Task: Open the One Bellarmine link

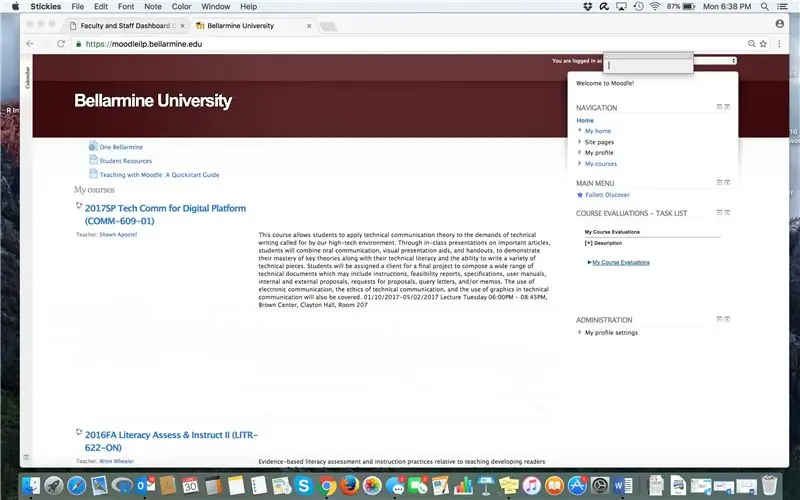Action: click(121, 147)
